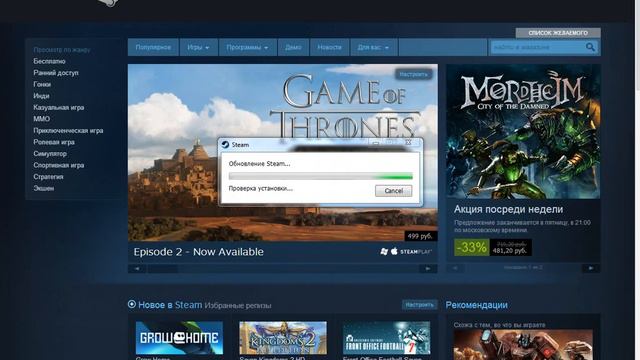Close the Steam update dialog window
Screen dimensions: 640x360
(408, 142)
